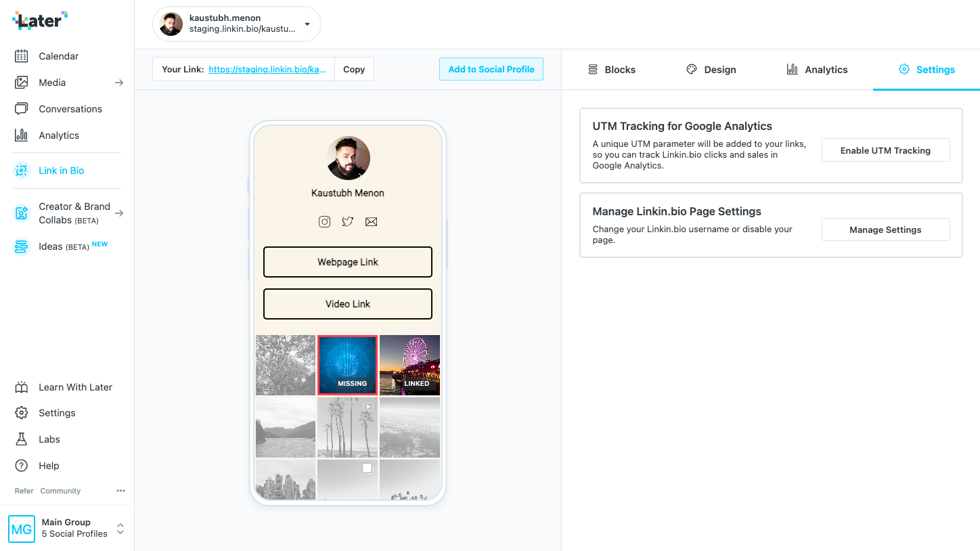Screen dimensions: 980x551
Task: Expand Media submenu arrow
Action: pos(119,83)
